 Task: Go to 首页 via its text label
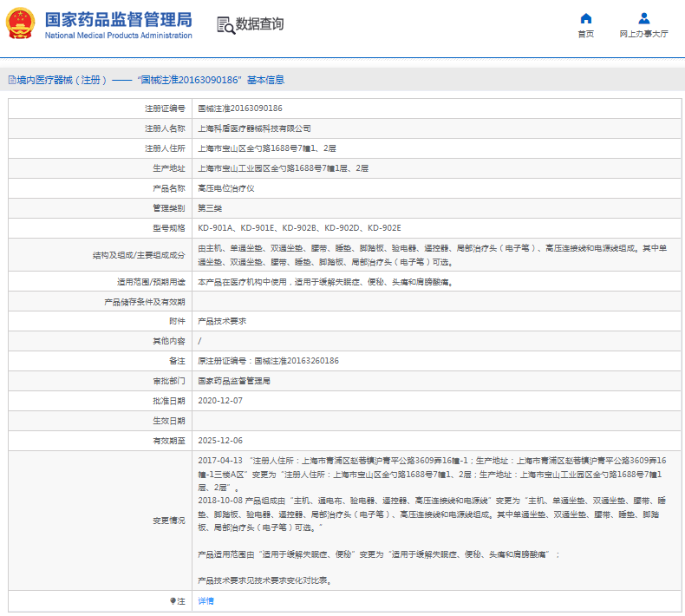[586, 35]
